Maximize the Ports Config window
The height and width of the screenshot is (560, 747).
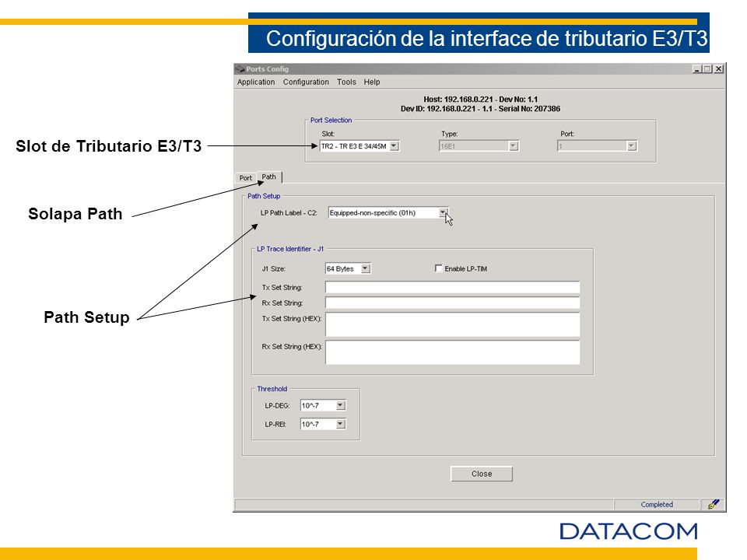707,69
